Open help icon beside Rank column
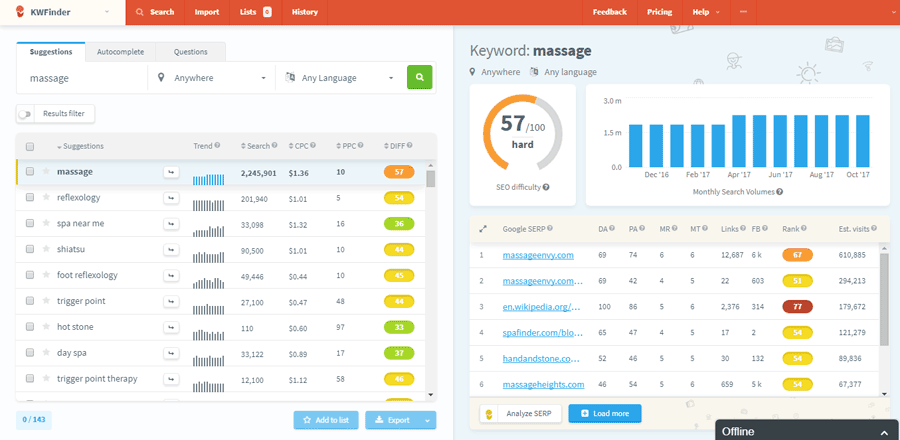 tap(804, 228)
